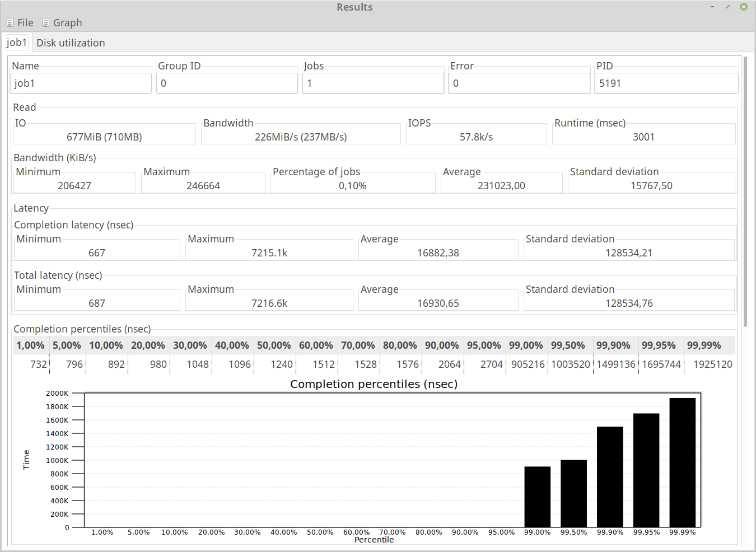This screenshot has height=552, width=756.
Task: Click the Graph menu icon
Action: pyautogui.click(x=46, y=23)
